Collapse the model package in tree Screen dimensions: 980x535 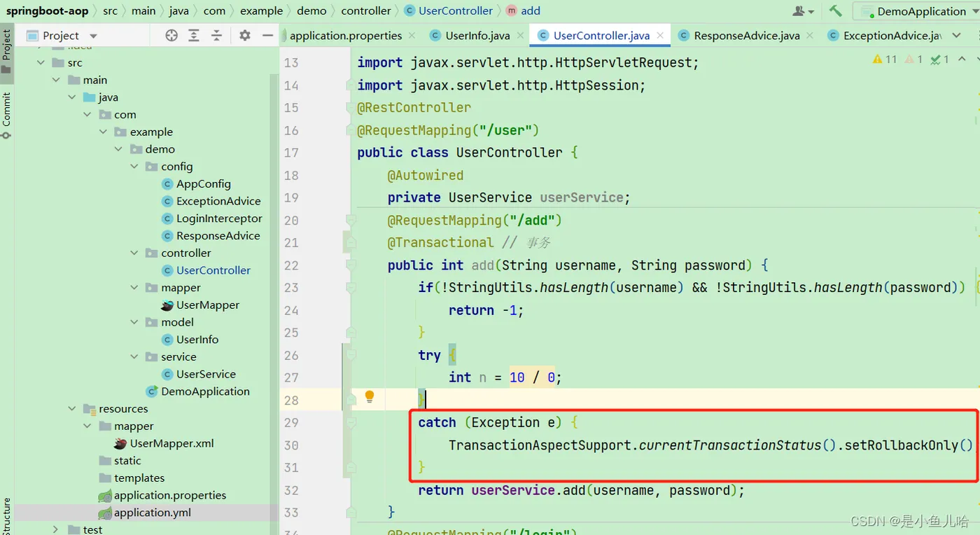[x=134, y=322]
